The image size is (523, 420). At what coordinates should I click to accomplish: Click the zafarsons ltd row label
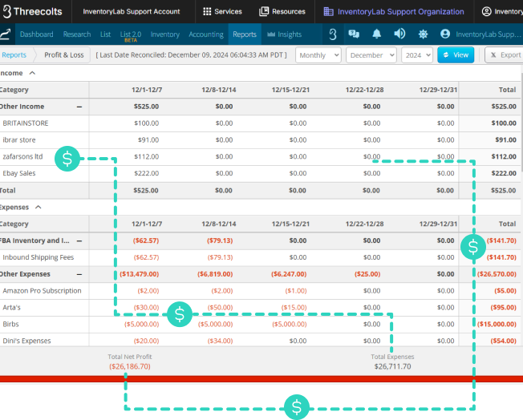22,156
